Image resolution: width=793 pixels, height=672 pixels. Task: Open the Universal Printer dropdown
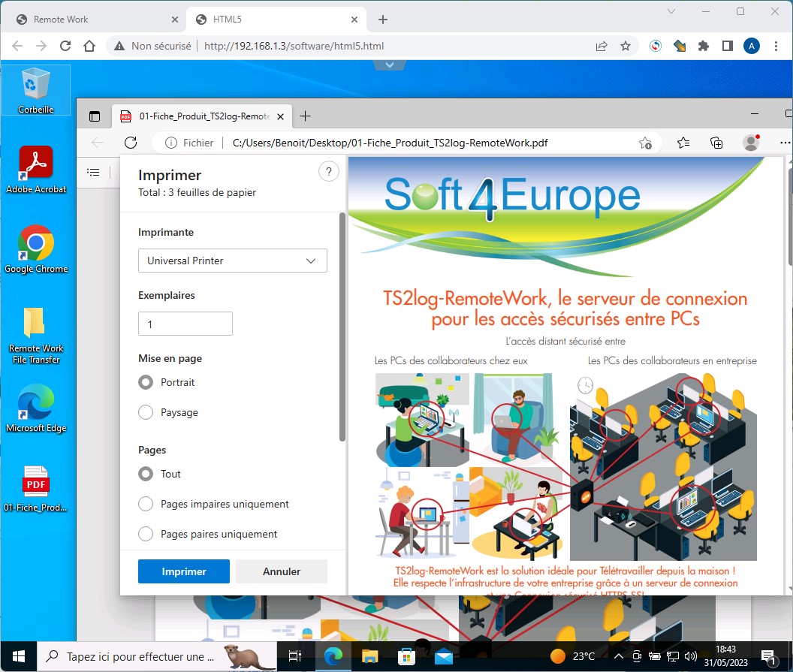(x=233, y=261)
